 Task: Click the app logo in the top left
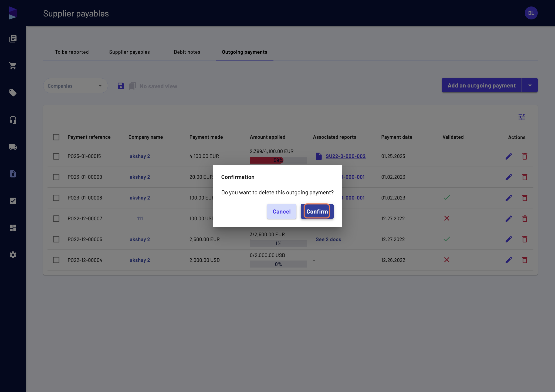click(13, 13)
